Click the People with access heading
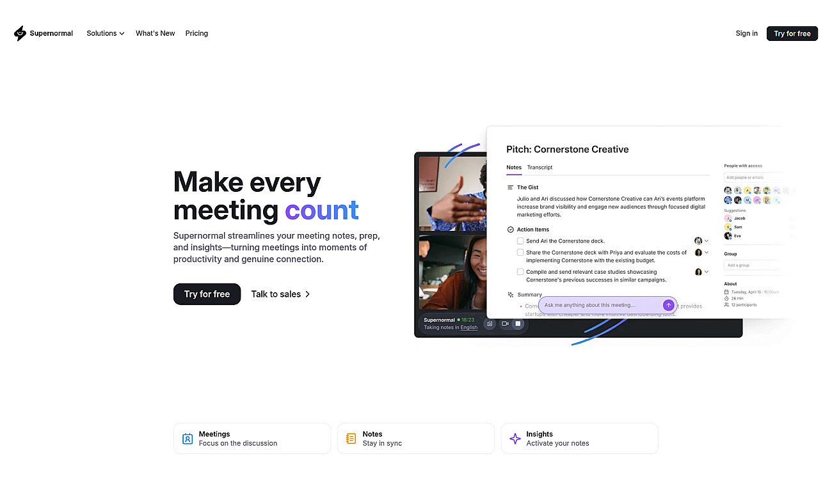The image size is (832, 504). coord(743,166)
